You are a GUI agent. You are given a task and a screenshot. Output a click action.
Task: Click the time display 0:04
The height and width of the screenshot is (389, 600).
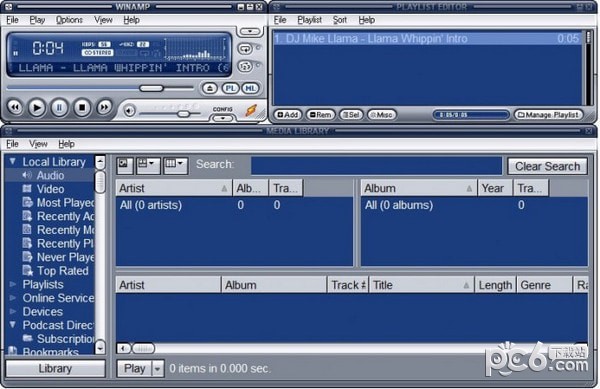(47, 48)
